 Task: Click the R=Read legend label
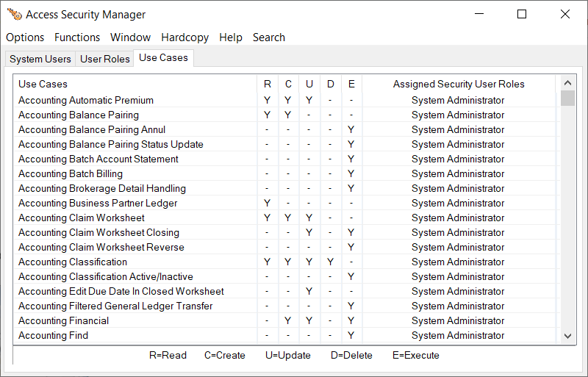(168, 355)
